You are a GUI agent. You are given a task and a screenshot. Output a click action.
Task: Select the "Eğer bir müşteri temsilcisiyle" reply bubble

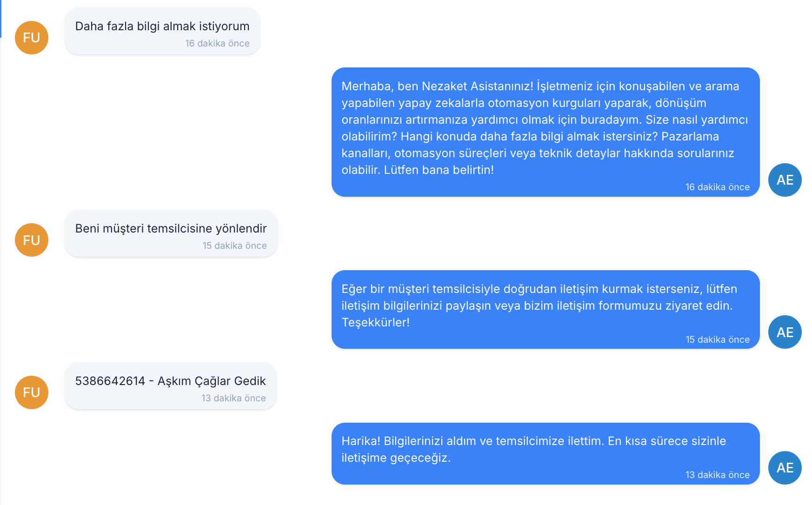tap(545, 306)
